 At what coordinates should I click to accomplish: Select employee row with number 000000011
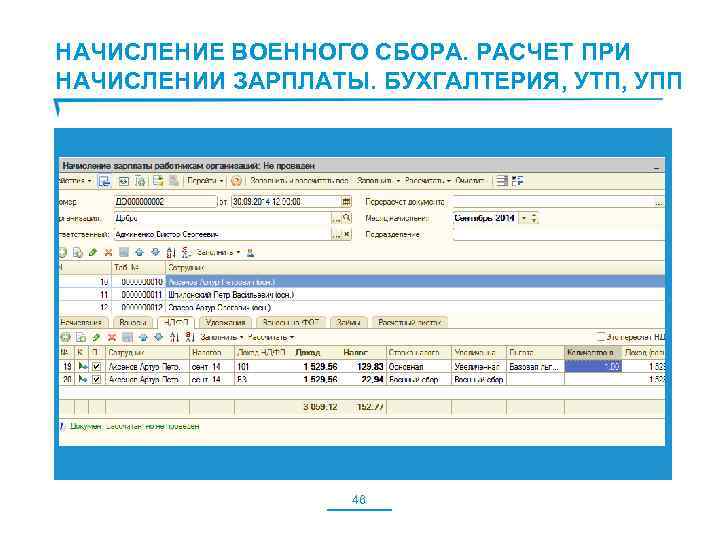pos(362,295)
